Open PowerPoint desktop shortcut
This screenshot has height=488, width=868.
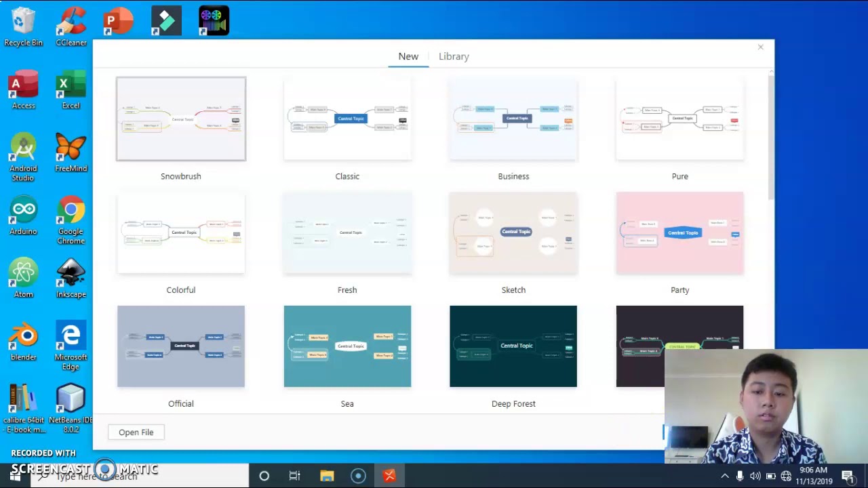(119, 21)
